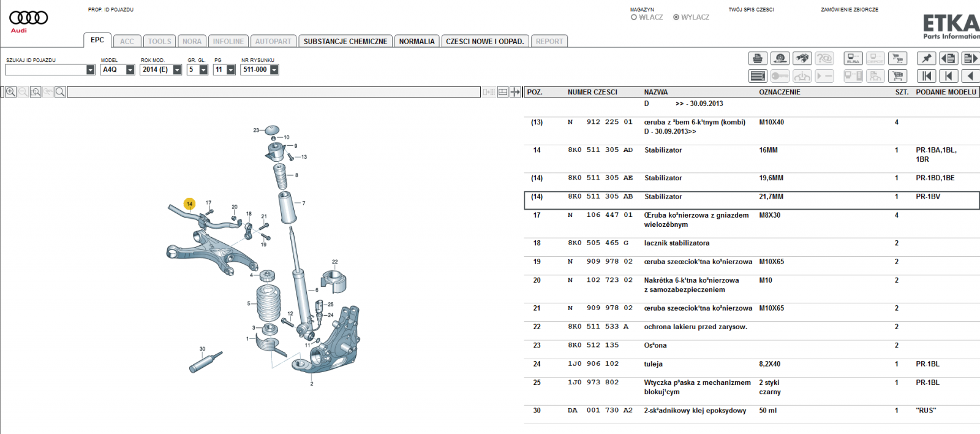The width and height of the screenshot is (980, 434).
Task: Click the expand-width arrow icon
Action: point(515,92)
